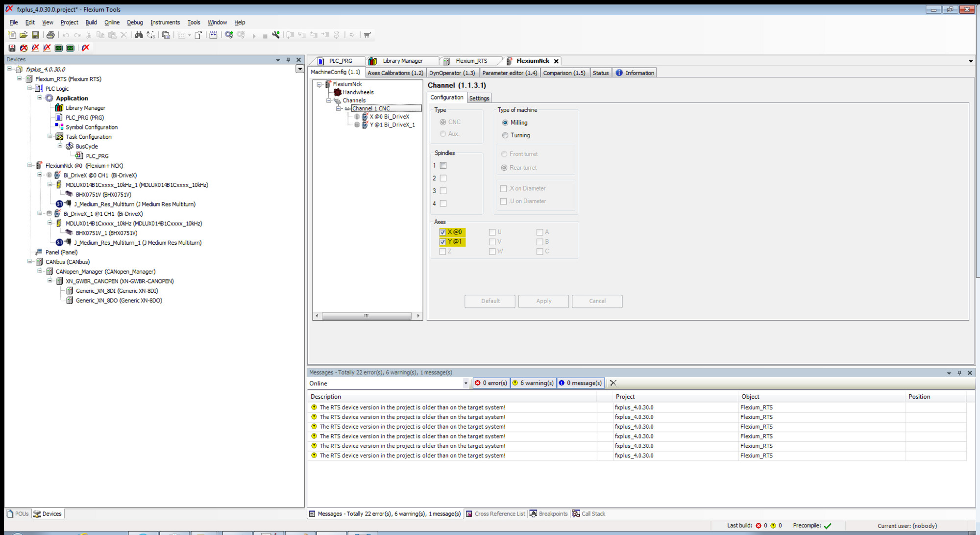
Task: Uncheck the X @0 axis checkbox
Action: (442, 232)
